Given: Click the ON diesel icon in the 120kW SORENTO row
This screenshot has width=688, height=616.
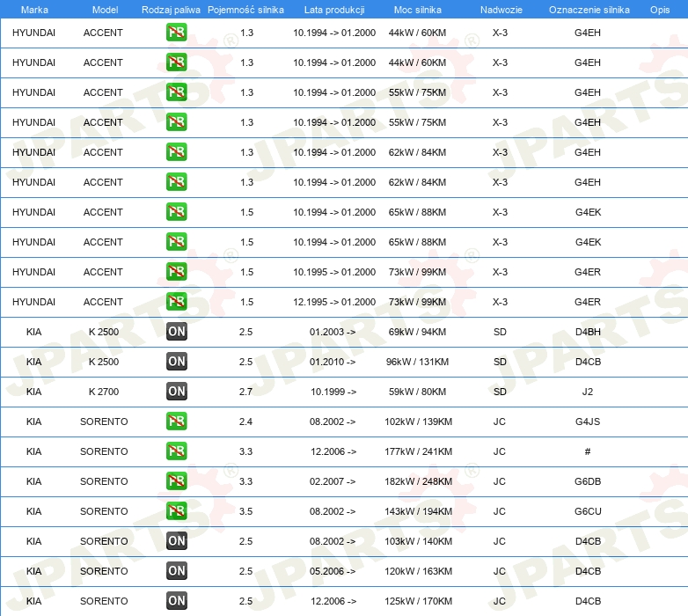Looking at the screenshot, I should (176, 571).
